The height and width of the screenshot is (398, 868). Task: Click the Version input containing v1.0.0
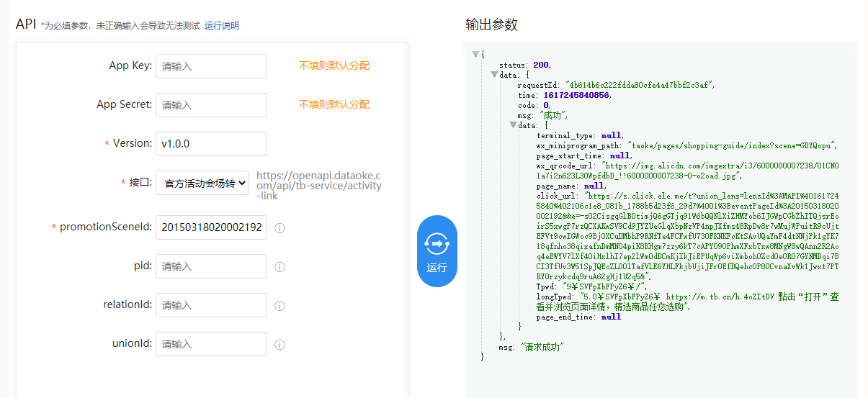pos(211,144)
